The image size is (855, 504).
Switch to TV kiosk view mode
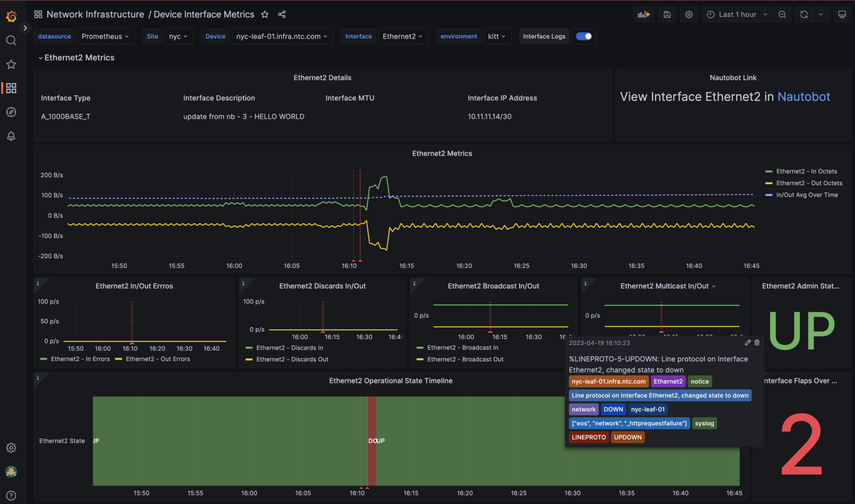point(842,14)
